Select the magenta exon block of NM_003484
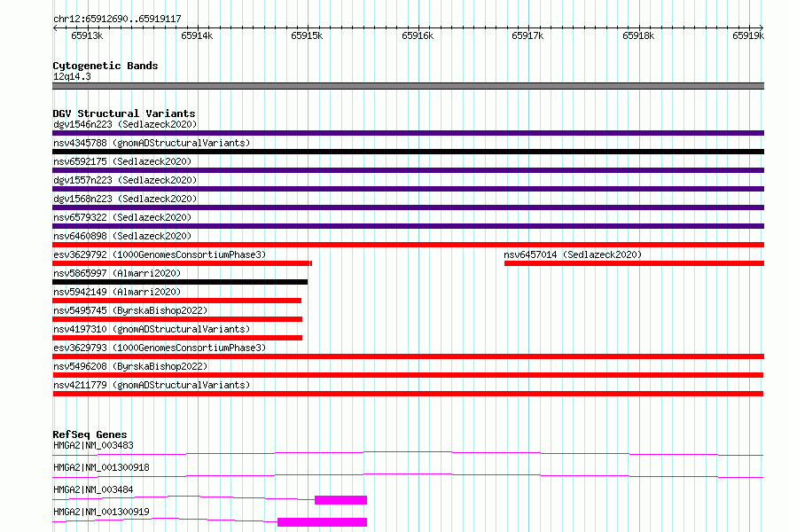The width and height of the screenshot is (789, 532). 340,500
